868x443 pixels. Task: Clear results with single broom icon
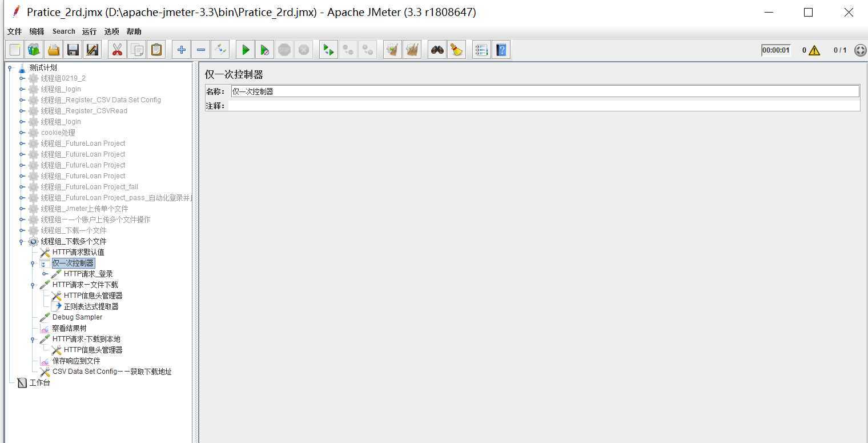[392, 50]
